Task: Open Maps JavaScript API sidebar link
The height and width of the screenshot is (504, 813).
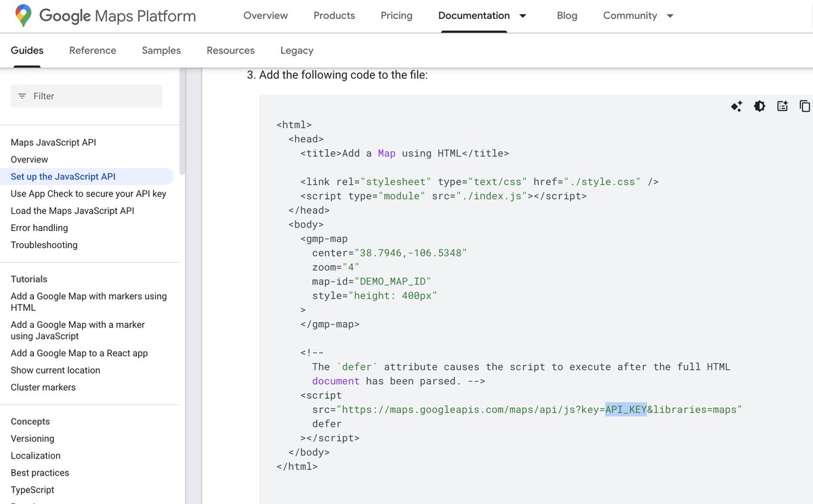Action: click(x=54, y=142)
